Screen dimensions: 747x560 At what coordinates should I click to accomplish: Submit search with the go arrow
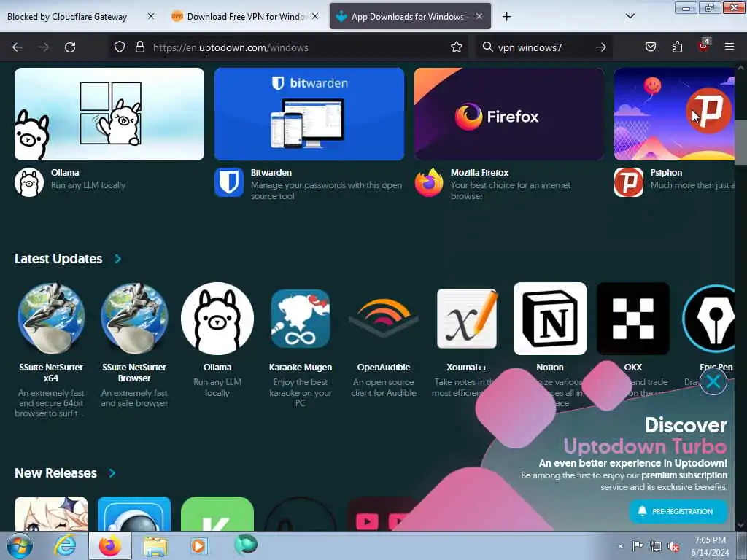coord(601,47)
